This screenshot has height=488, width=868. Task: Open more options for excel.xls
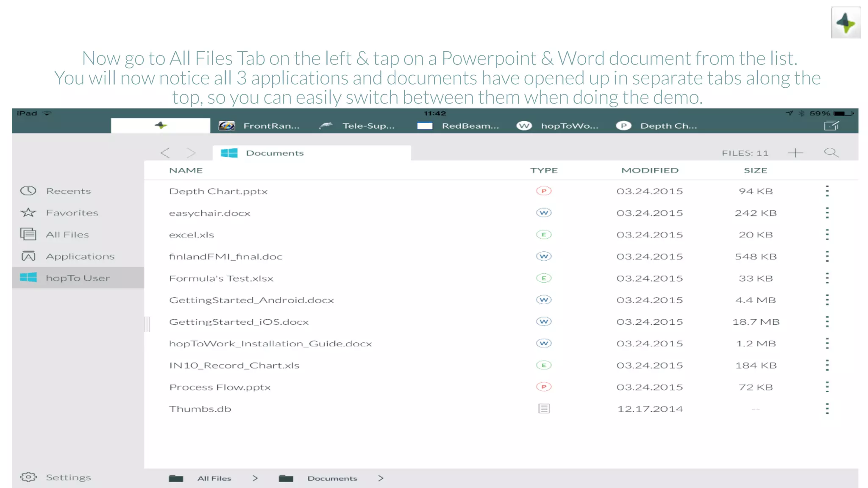(827, 235)
